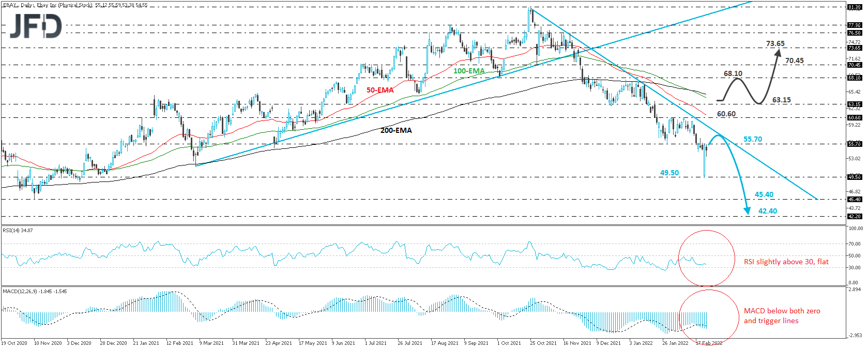Click the 9 Sep 2021 date label

pyautogui.click(x=476, y=343)
